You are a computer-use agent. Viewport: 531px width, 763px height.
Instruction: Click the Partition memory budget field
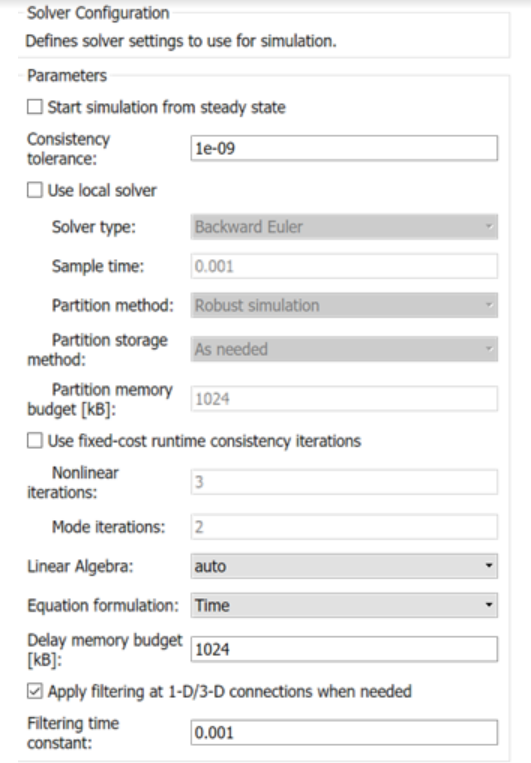pyautogui.click(x=344, y=399)
